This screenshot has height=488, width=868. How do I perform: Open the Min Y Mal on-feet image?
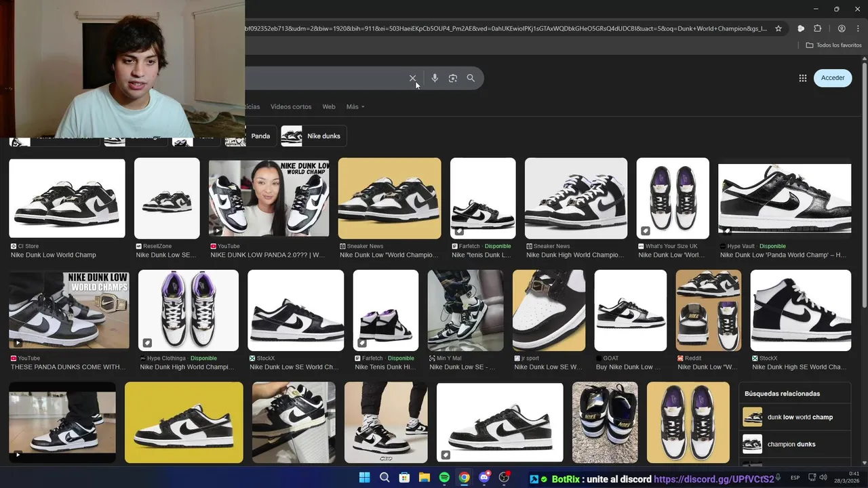(466, 310)
